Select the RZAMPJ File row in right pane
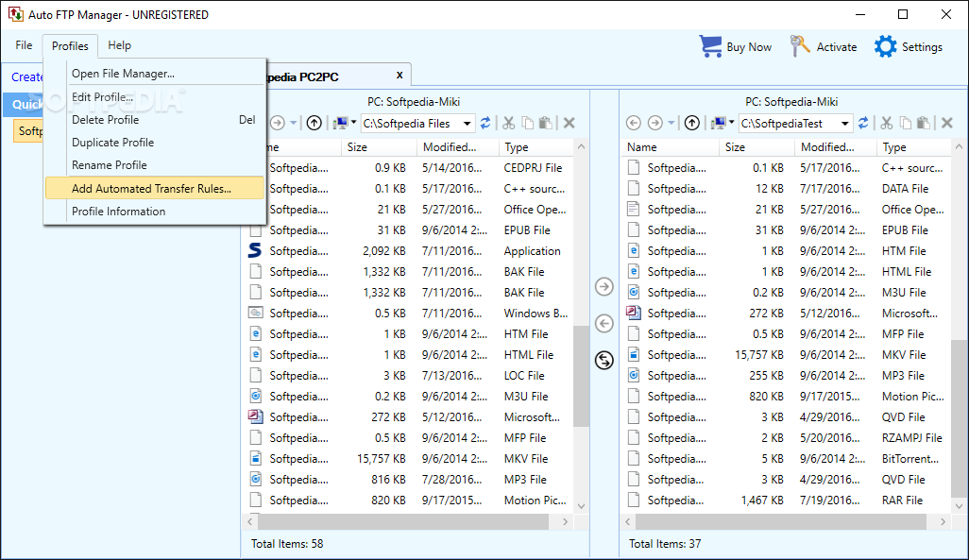This screenshot has width=969, height=560. point(786,437)
